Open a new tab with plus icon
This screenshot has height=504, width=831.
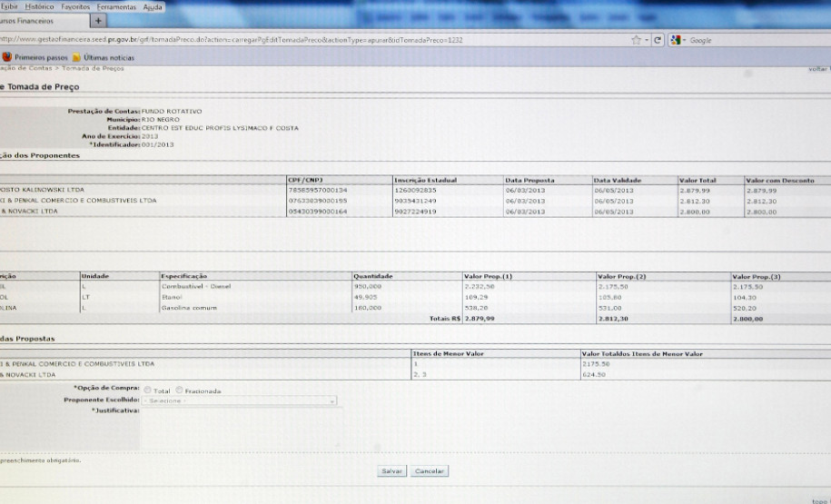[98, 21]
